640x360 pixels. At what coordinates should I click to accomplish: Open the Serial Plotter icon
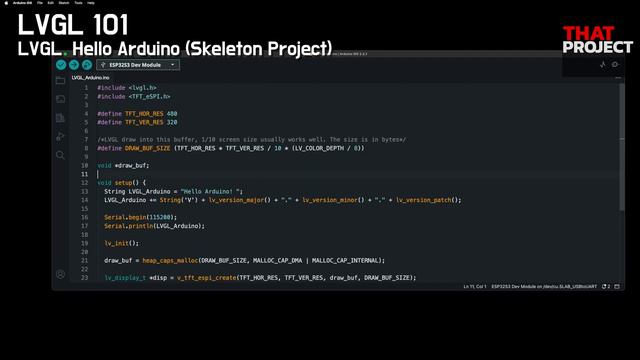[x=603, y=64]
